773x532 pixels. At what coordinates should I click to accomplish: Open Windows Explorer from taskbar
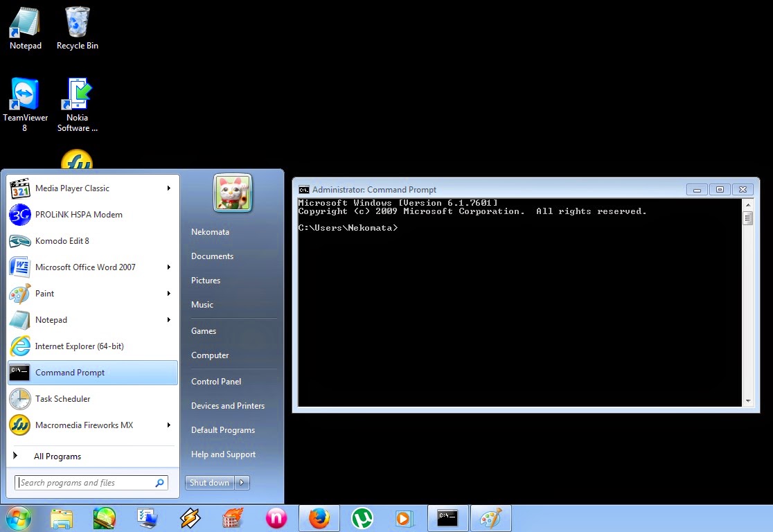(62, 519)
